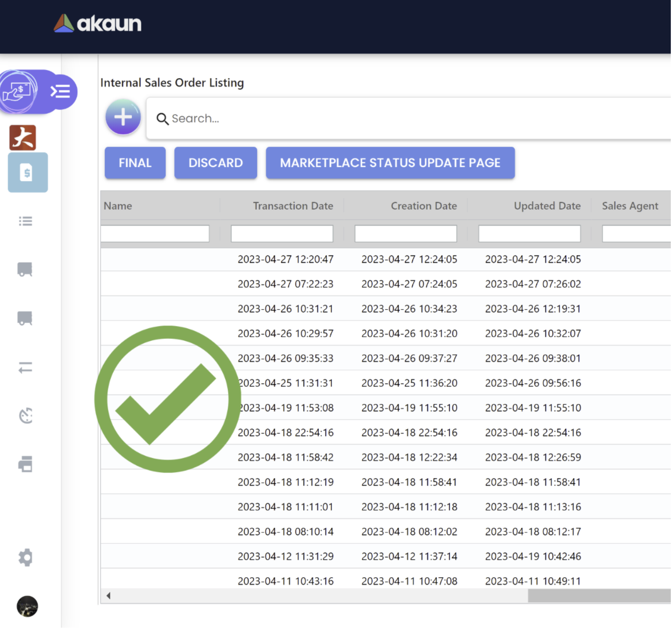672x638 pixels.
Task: Click the Sales Agent filter box
Action: click(636, 234)
